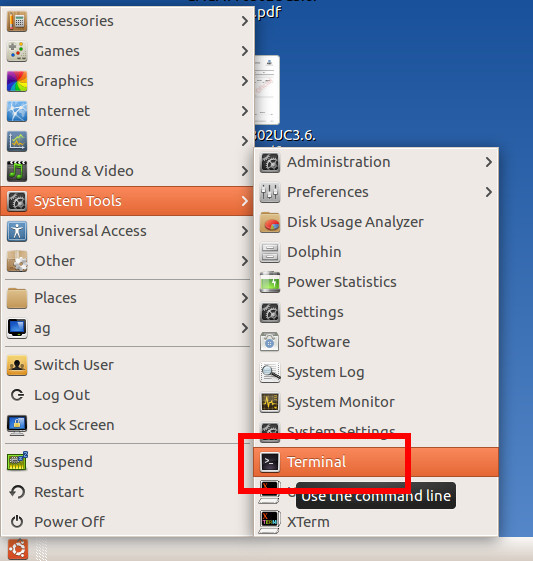The width and height of the screenshot is (533, 561).
Task: Click the Lock Screen monitor icon
Action: [x=16, y=425]
